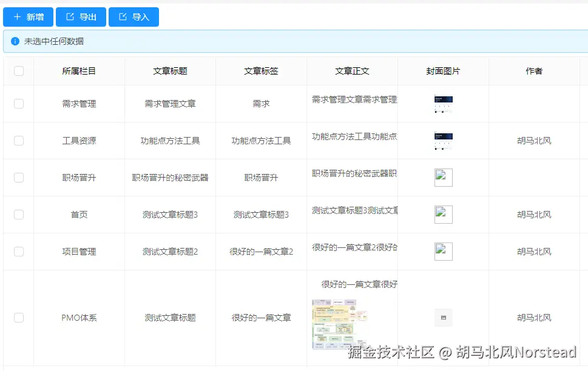Check the 职场晋升 row checkbox
588x371 pixels.
pyautogui.click(x=19, y=177)
